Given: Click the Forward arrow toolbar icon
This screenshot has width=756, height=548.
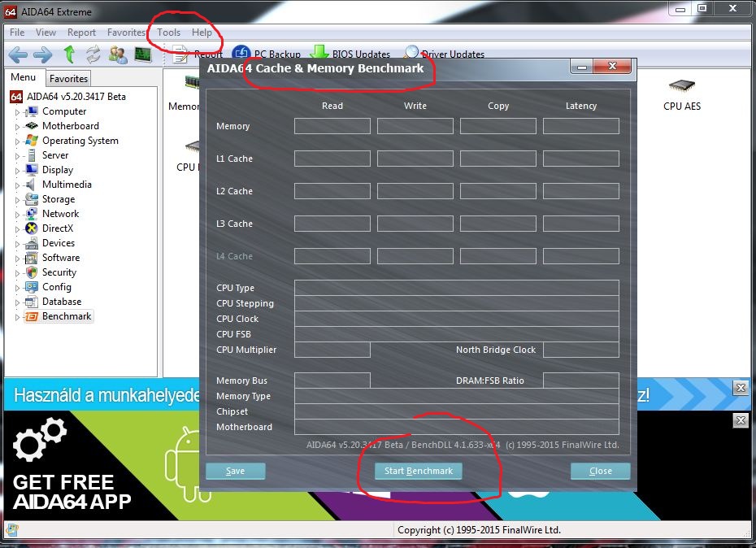Looking at the screenshot, I should pos(43,54).
